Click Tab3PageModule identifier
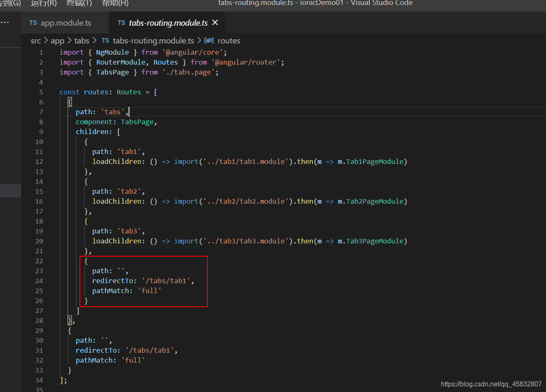This screenshot has height=392, width=546. [375, 241]
